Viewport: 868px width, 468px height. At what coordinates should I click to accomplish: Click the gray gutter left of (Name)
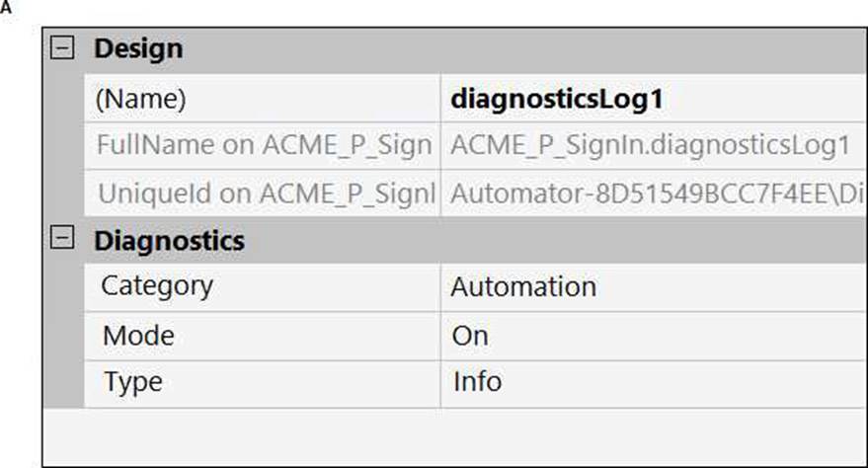coord(63,99)
